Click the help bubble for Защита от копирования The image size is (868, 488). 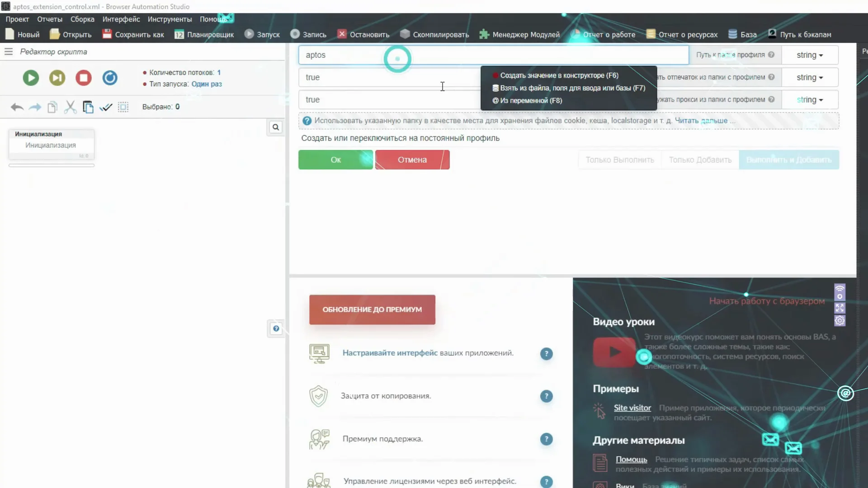point(547,396)
